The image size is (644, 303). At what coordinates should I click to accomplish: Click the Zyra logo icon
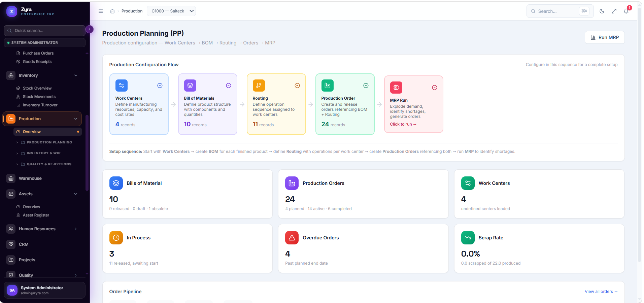coord(12,11)
